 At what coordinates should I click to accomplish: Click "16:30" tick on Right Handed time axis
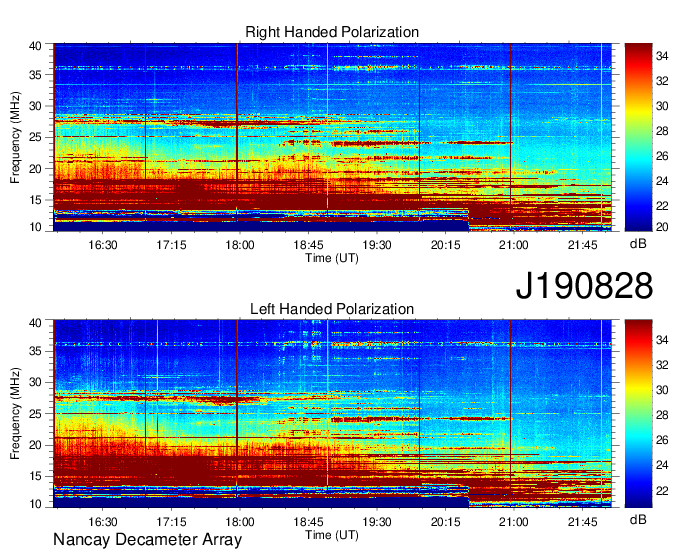click(103, 245)
